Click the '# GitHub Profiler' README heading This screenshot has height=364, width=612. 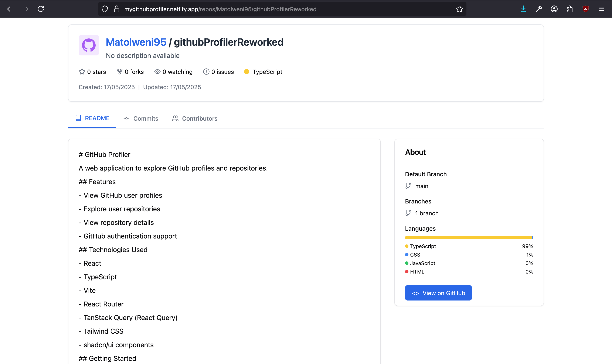pyautogui.click(x=104, y=155)
